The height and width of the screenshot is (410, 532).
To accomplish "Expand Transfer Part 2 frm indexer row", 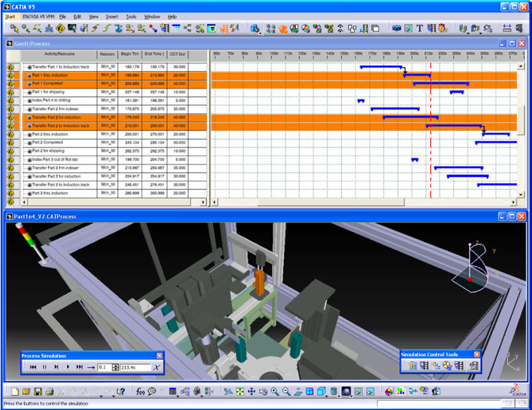I will tap(29, 109).
